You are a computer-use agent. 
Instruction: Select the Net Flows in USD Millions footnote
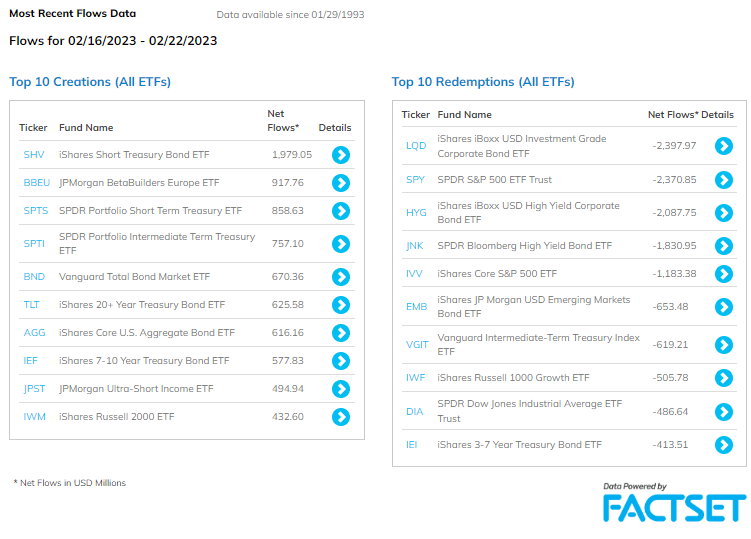pyautogui.click(x=70, y=483)
